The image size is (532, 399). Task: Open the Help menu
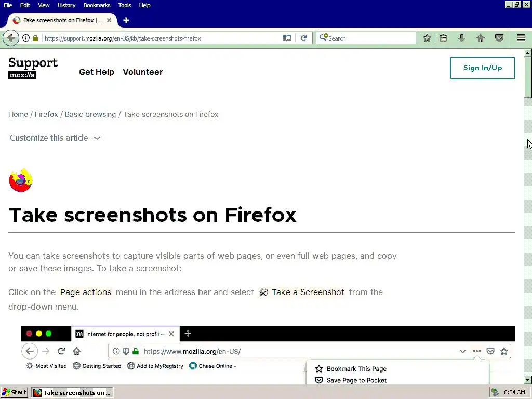tap(144, 5)
